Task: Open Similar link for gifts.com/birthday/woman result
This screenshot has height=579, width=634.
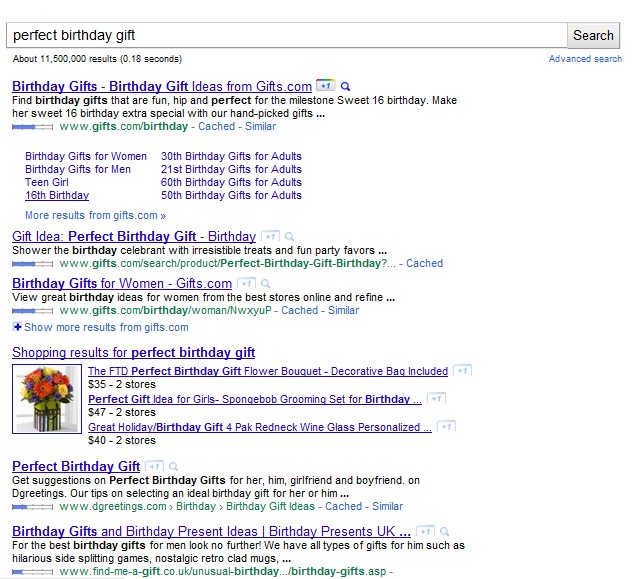Action: 343,310
